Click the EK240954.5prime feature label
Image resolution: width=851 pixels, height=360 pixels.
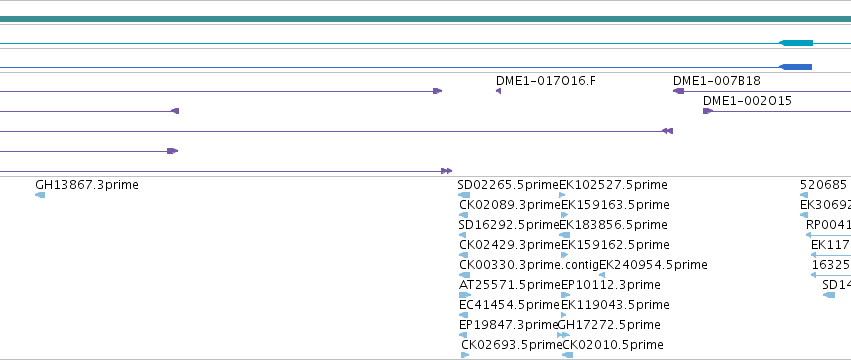[x=653, y=264]
